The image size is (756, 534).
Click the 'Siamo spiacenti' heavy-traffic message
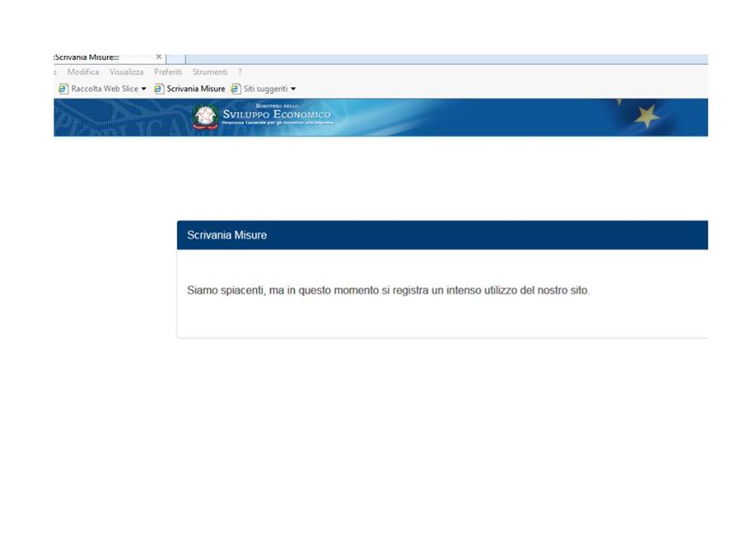[x=388, y=291]
